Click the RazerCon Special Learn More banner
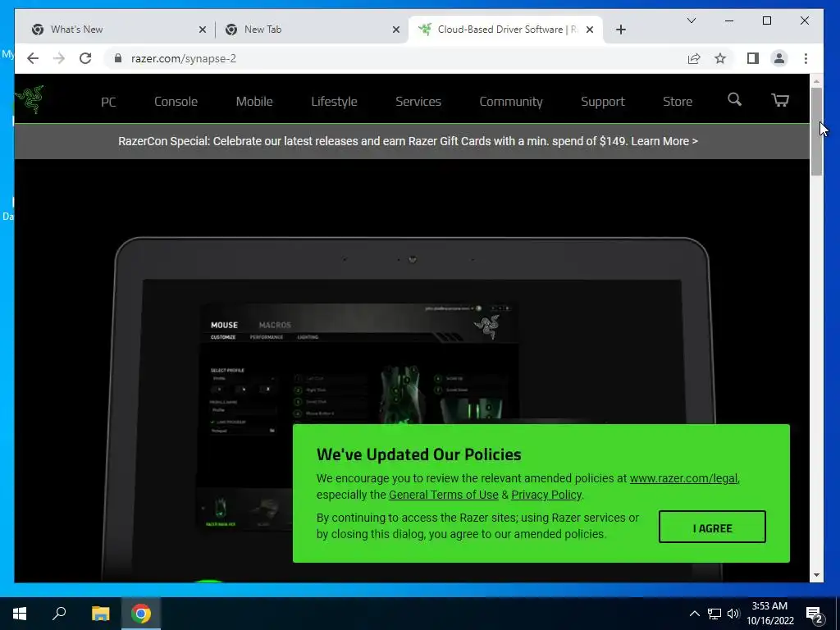This screenshot has width=840, height=630. (408, 141)
